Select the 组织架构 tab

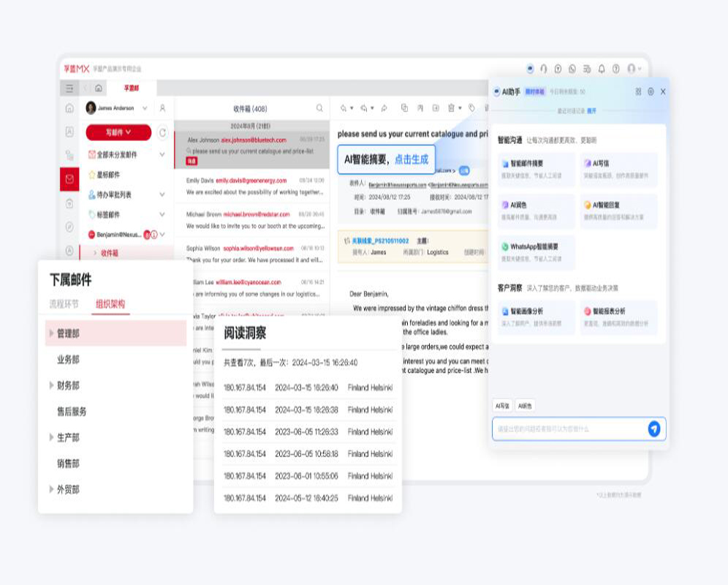[x=110, y=303]
